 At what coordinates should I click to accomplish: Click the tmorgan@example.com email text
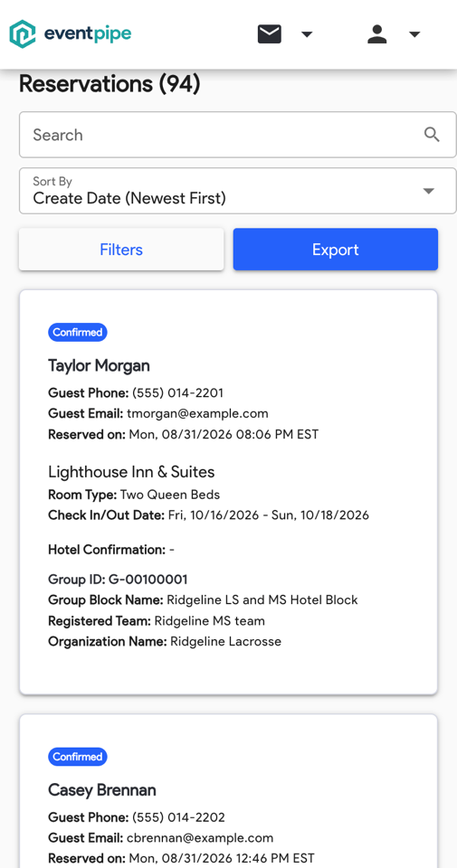[197, 413]
